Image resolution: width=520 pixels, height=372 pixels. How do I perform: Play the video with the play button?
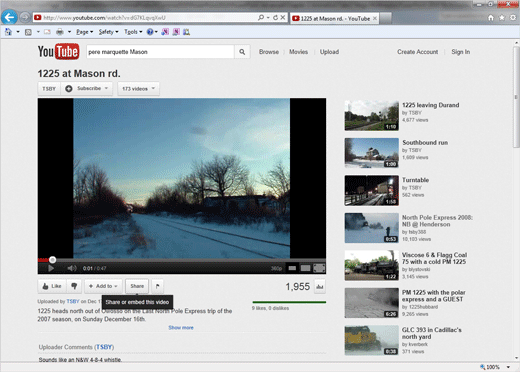click(51, 268)
